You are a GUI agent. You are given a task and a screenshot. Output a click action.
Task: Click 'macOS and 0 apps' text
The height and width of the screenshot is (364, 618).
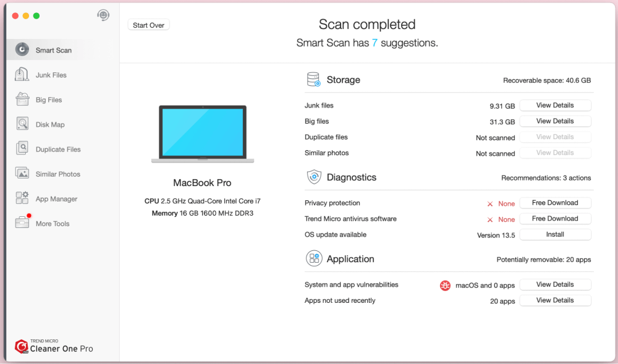485,286
